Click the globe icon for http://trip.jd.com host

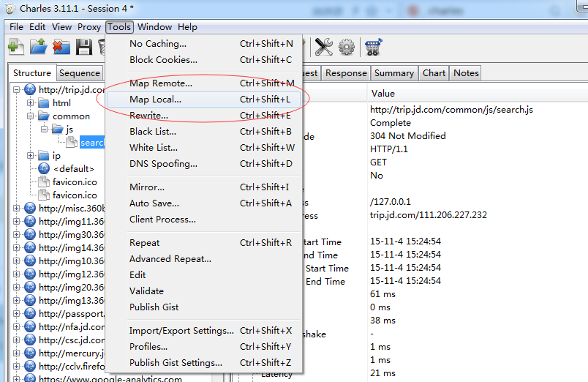(x=30, y=90)
